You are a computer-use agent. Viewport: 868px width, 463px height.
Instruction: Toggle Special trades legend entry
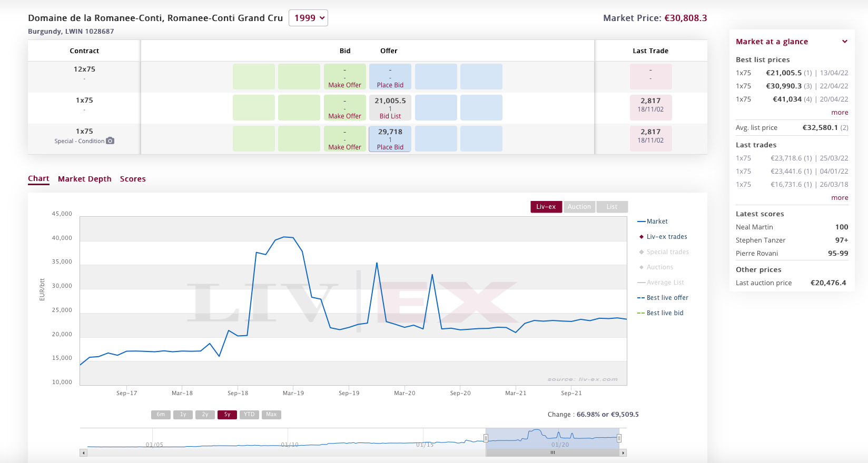point(664,252)
